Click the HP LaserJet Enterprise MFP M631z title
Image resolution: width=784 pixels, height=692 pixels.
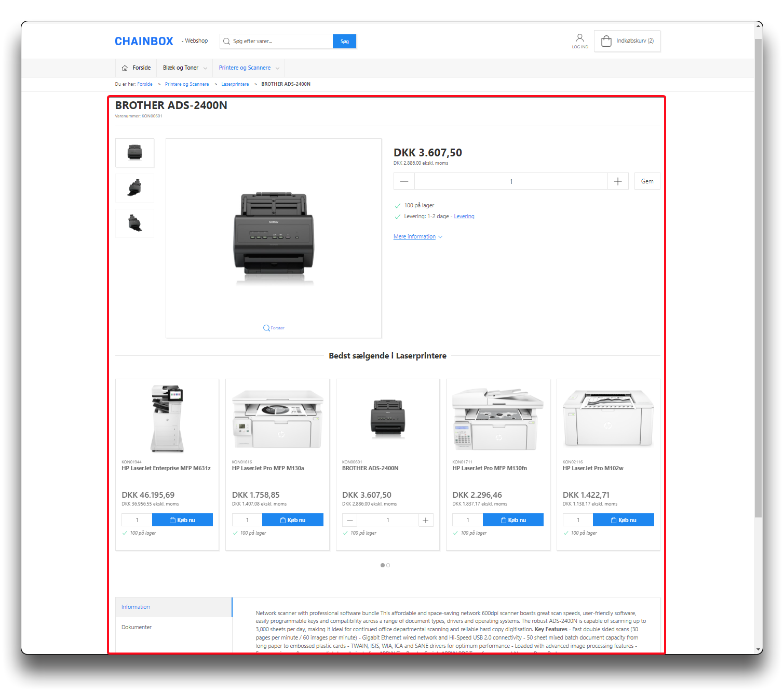coord(166,469)
